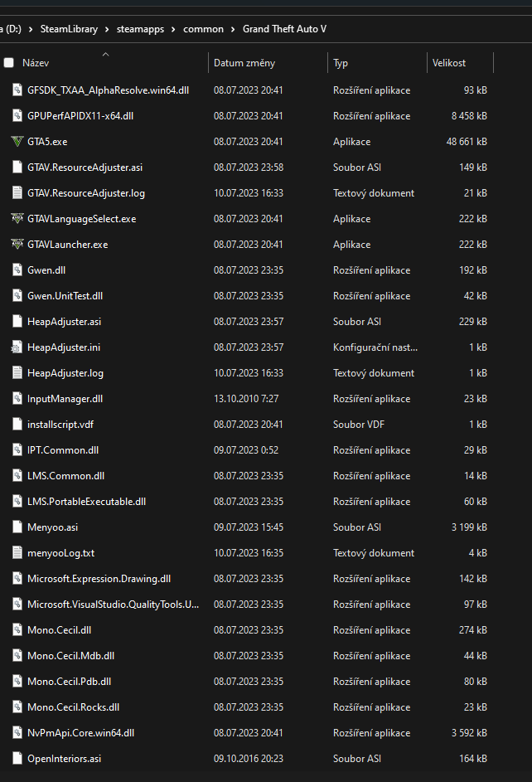Expand breadcrumb chevron after SteamLibrary
The width and height of the screenshot is (532, 782).
tap(107, 29)
